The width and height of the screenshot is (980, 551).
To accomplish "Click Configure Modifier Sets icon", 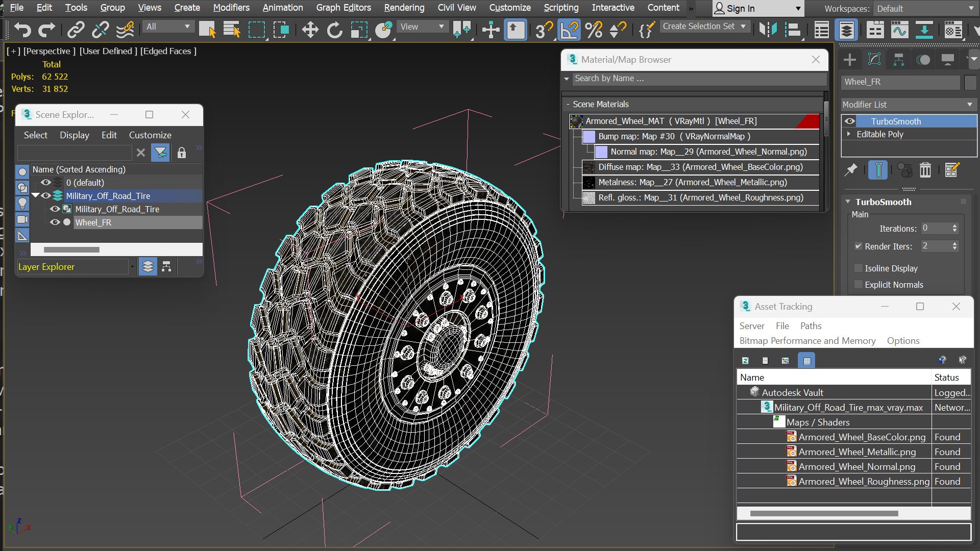I will 952,170.
